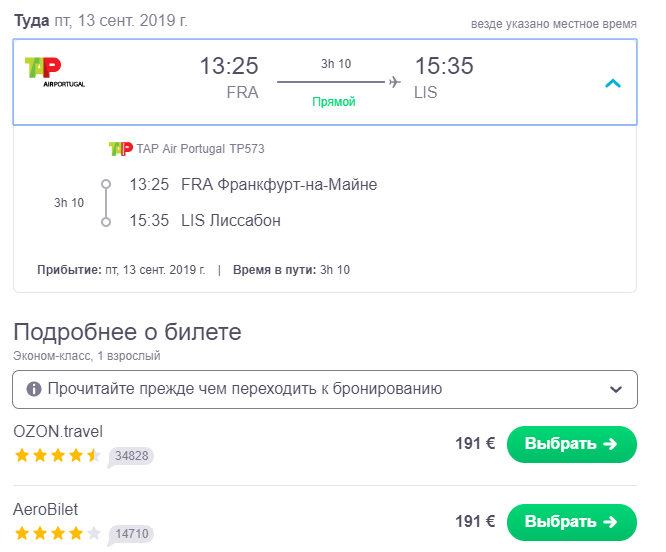Click the 191 € price for OZON.travel
Screen dimensions: 666x552
click(475, 444)
